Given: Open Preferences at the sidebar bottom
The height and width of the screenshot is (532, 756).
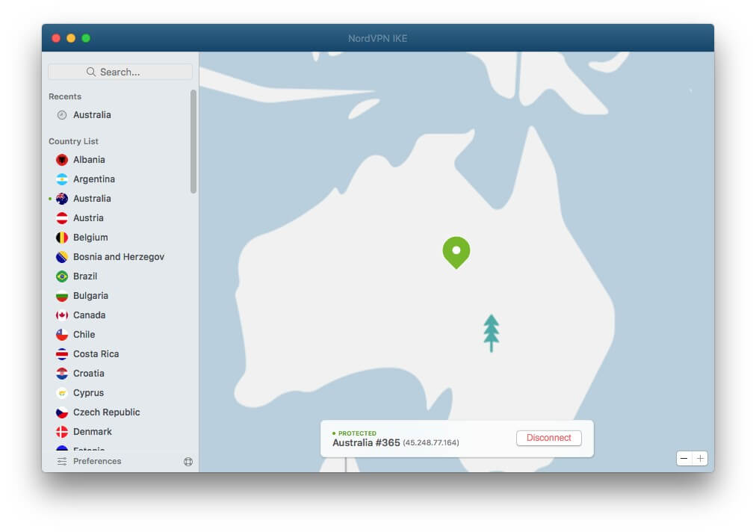Looking at the screenshot, I should [x=97, y=461].
